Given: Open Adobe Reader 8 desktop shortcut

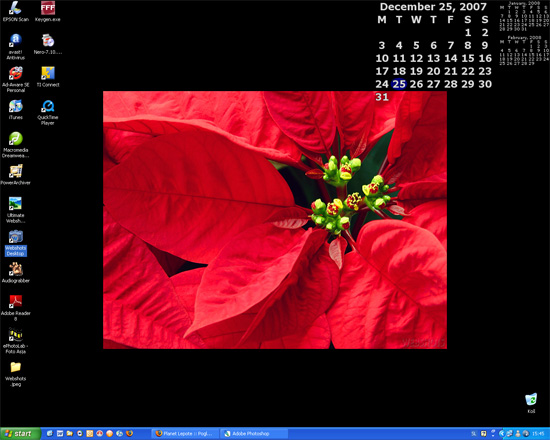Looking at the screenshot, I should (15, 308).
